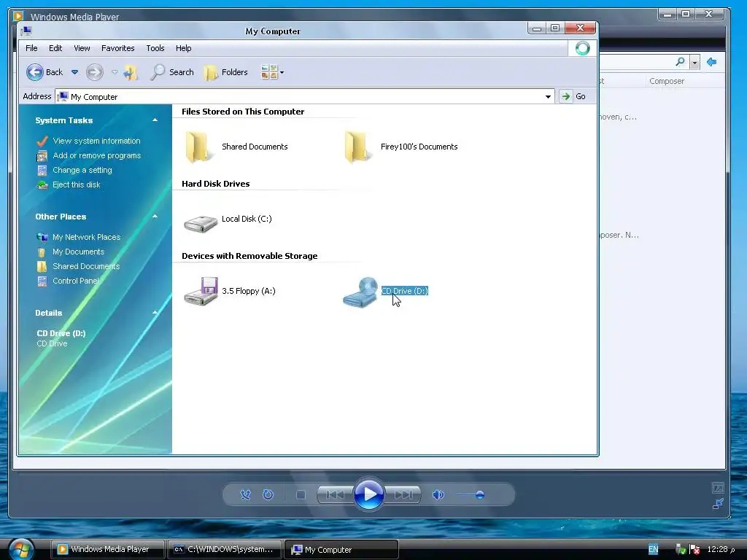Screen dimensions: 747x560
Task: Open the Tools menu
Action: coord(155,48)
